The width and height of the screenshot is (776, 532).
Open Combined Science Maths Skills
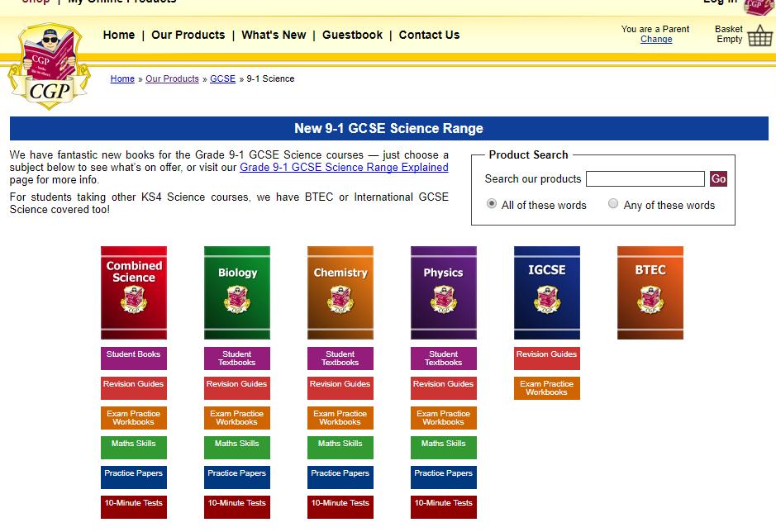click(134, 448)
